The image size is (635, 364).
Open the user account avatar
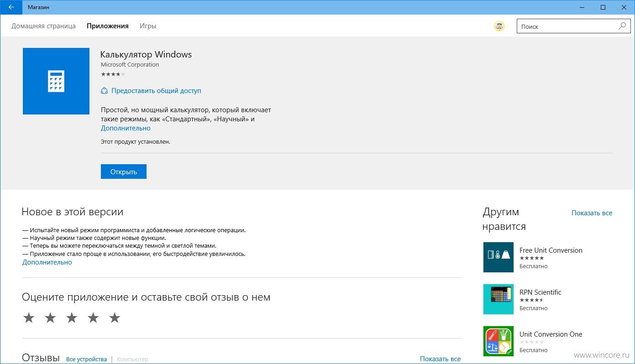click(x=499, y=26)
